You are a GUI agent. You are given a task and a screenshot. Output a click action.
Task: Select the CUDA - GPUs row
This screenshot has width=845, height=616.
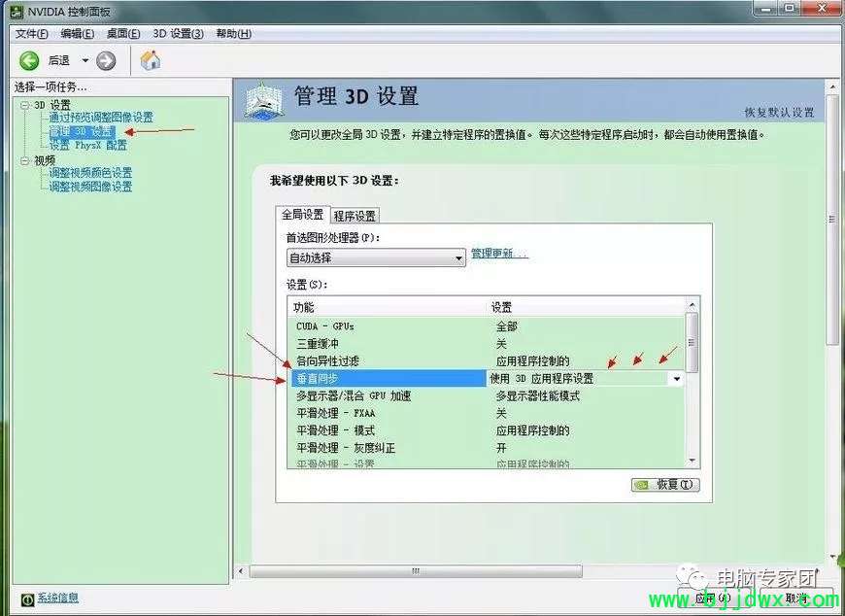[x=486, y=326]
